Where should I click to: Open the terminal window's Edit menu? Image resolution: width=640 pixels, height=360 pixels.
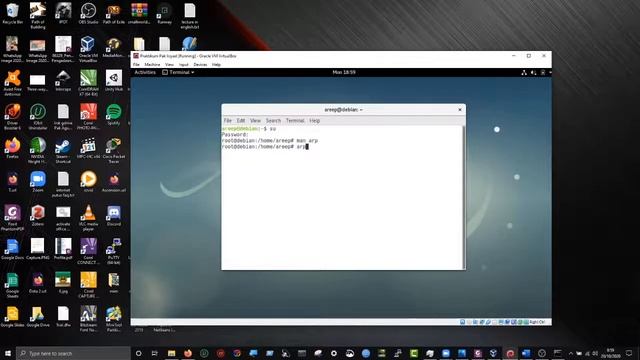point(241,121)
